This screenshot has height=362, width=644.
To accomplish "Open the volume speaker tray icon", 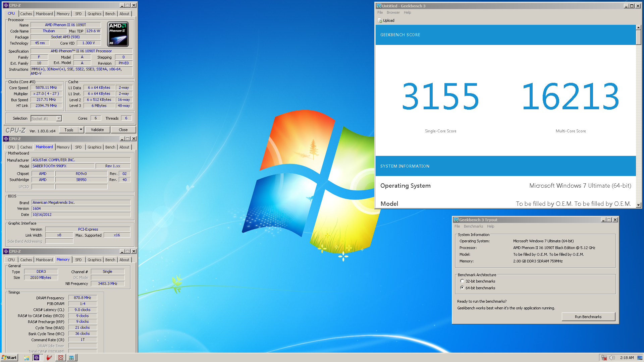I will pyautogui.click(x=612, y=358).
